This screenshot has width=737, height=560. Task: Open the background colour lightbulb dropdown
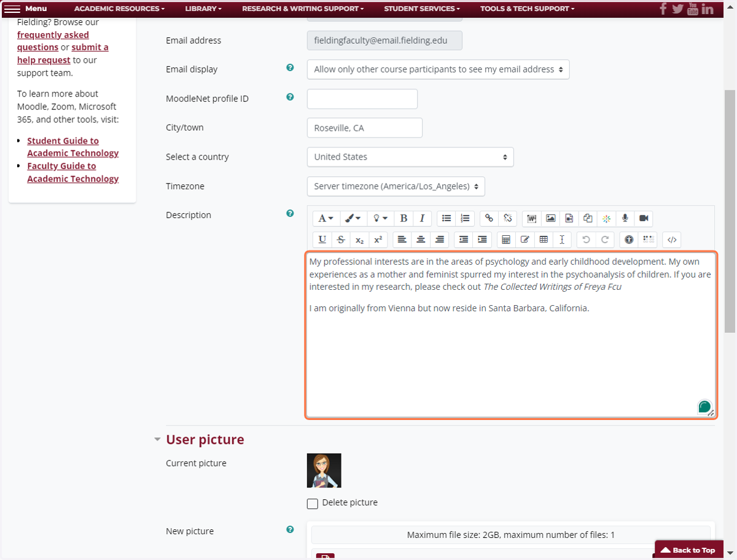380,219
